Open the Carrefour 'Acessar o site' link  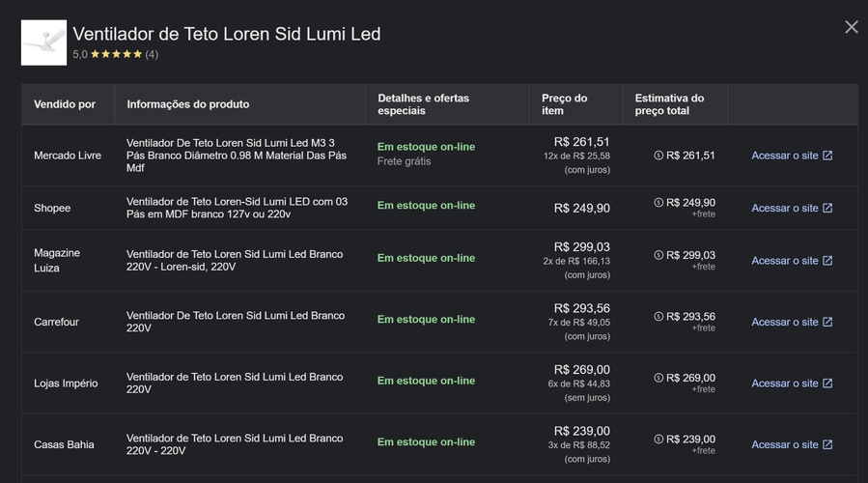point(792,323)
